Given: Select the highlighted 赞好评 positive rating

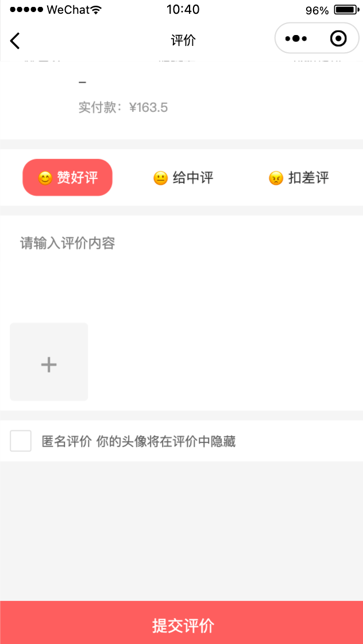Looking at the screenshot, I should tap(67, 177).
